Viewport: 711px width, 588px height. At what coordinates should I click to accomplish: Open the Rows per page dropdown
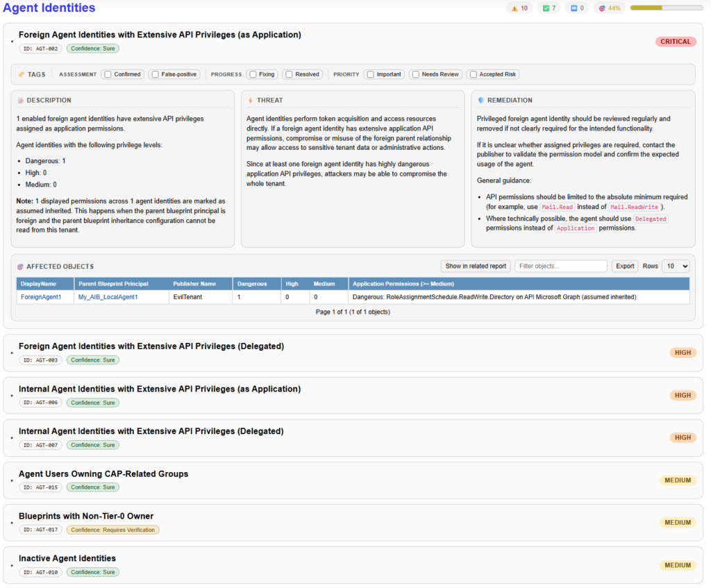click(676, 266)
